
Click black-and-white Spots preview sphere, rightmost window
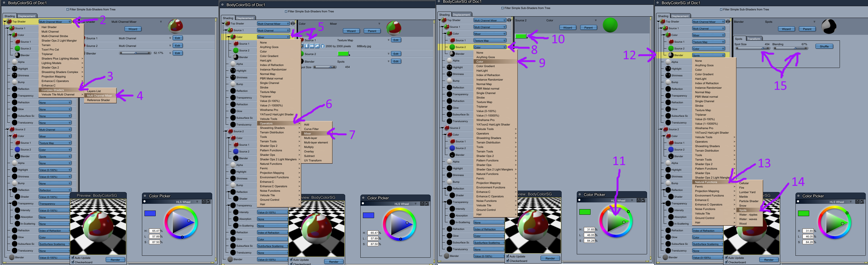829,26
